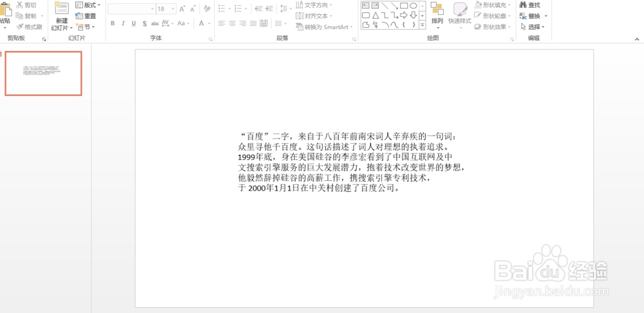Screen dimensions: 644x313
Task: Click the Copy (复制) button
Action: tap(26, 16)
